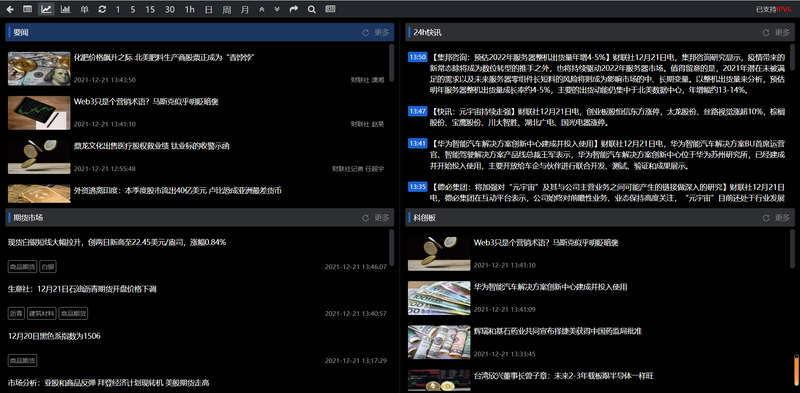The image size is (800, 393).
Task: Open headline 台湾欣兴董事长曾子章
Action: click(564, 376)
